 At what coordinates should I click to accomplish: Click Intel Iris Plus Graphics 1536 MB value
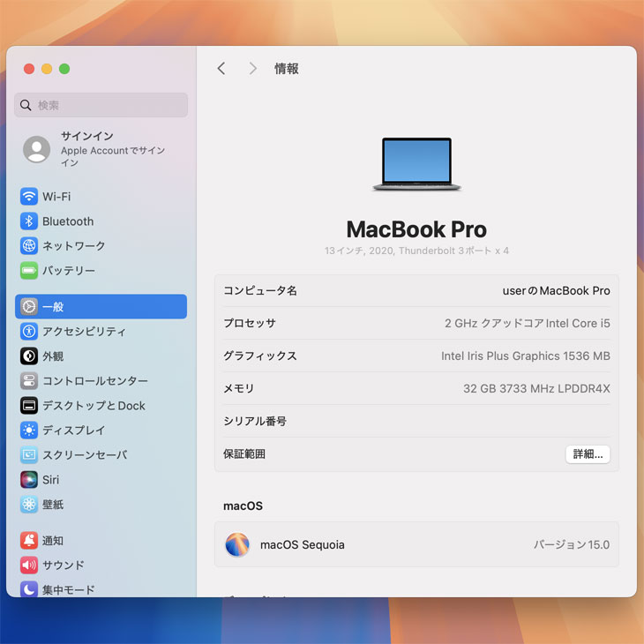525,356
